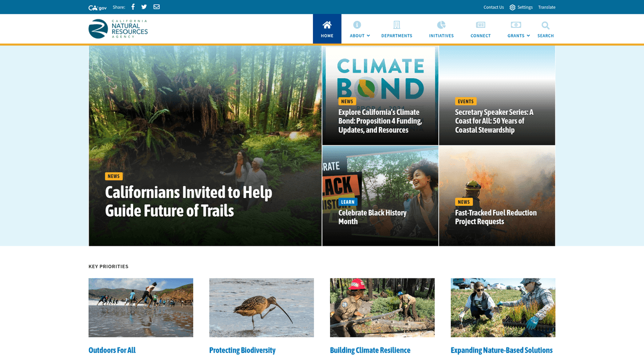The height and width of the screenshot is (362, 644).
Task: Switch to the Home navigation tab
Action: point(327,29)
